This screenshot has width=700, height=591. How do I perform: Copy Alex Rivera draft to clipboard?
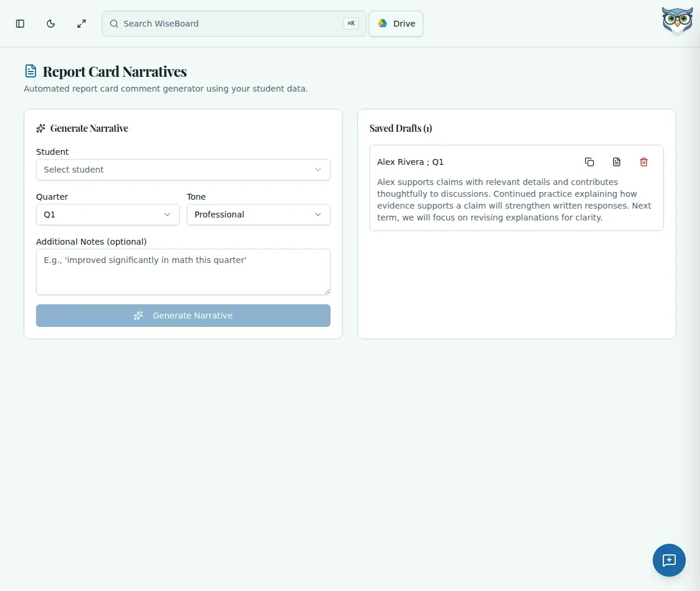(x=589, y=162)
